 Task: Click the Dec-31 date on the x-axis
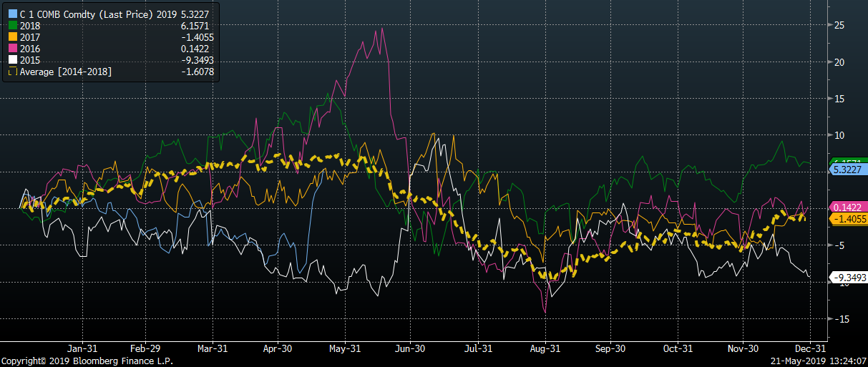click(807, 348)
